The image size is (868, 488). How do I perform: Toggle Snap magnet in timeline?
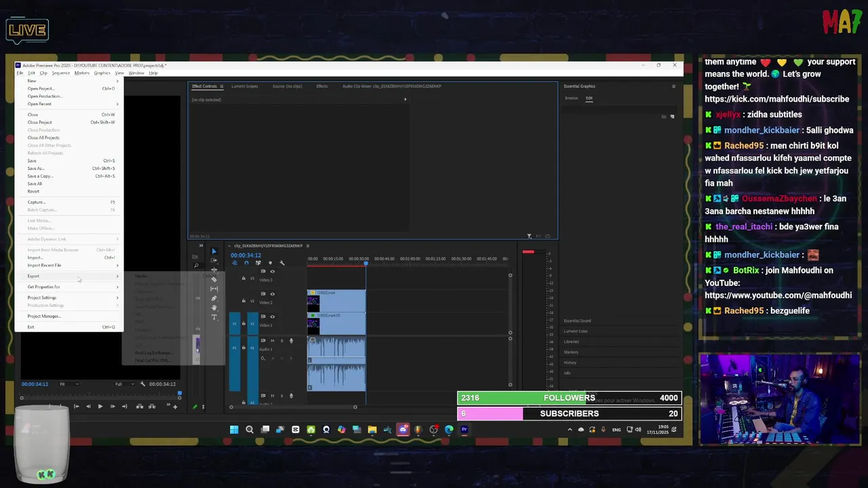pyautogui.click(x=246, y=263)
